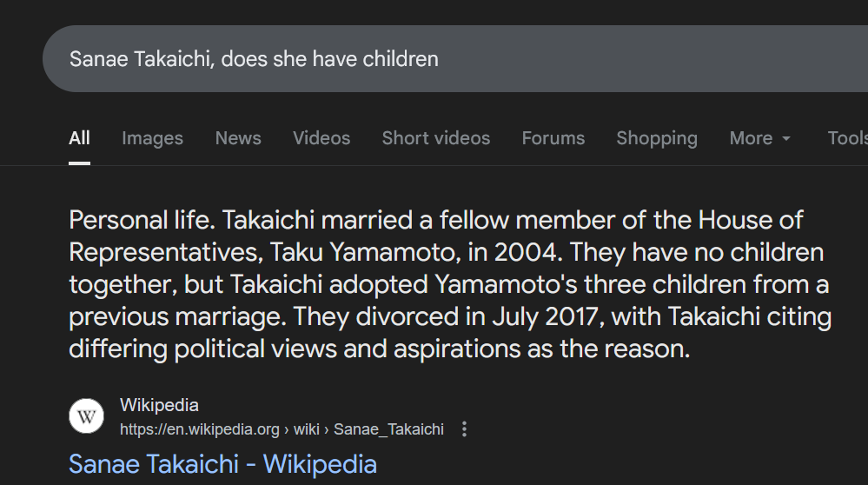This screenshot has width=868, height=485.
Task: Open the Tools search options
Action: coord(847,138)
